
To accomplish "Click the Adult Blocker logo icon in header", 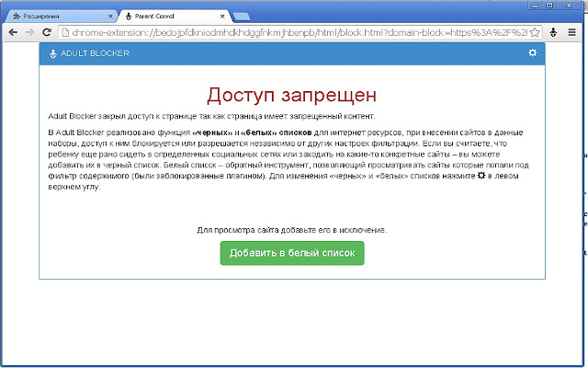I will (53, 53).
